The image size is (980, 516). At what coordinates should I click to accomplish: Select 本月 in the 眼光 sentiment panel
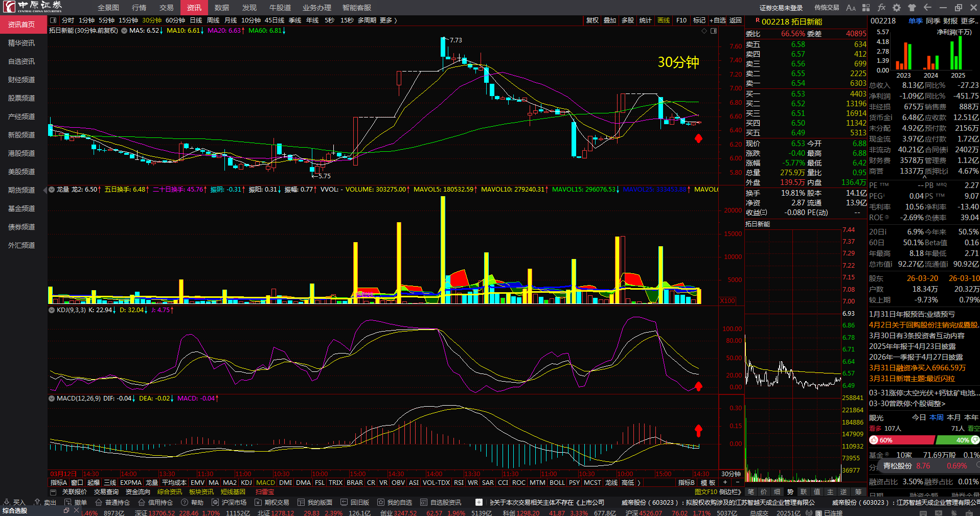[x=954, y=417]
